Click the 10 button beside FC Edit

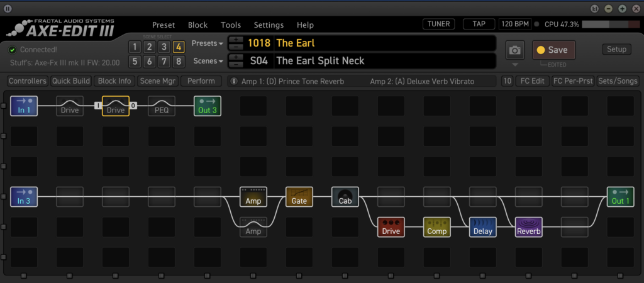coord(508,81)
